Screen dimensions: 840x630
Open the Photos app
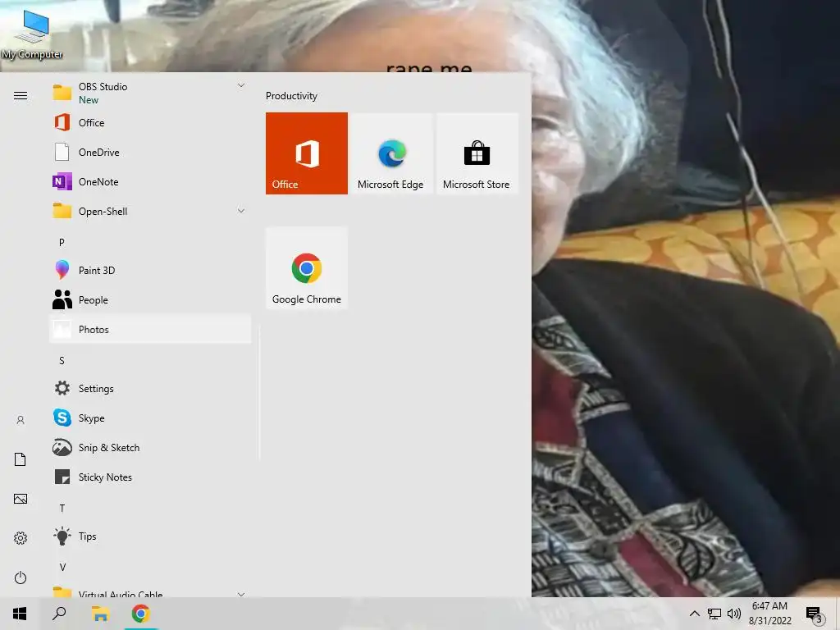pyautogui.click(x=150, y=330)
